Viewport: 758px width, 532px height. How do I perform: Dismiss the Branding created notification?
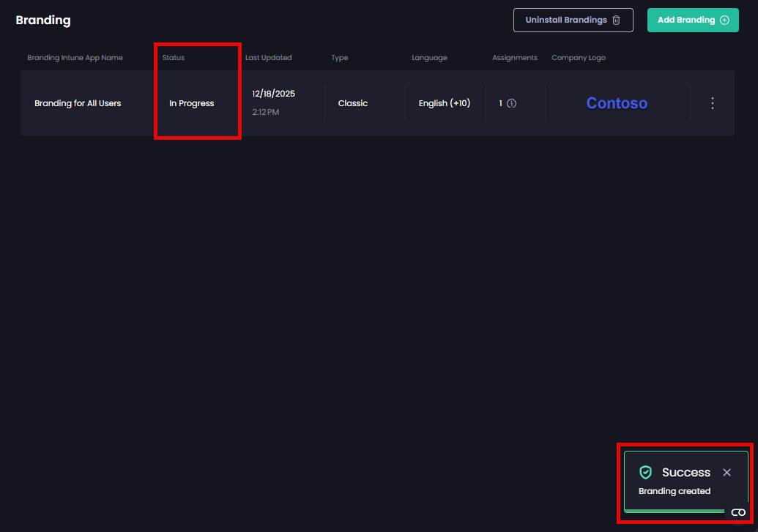pos(727,472)
